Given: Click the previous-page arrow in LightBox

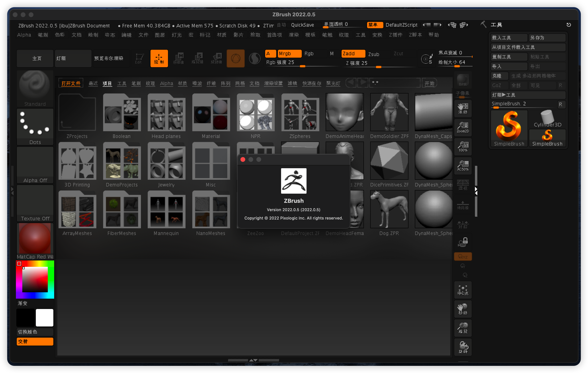Looking at the screenshot, I should (351, 83).
